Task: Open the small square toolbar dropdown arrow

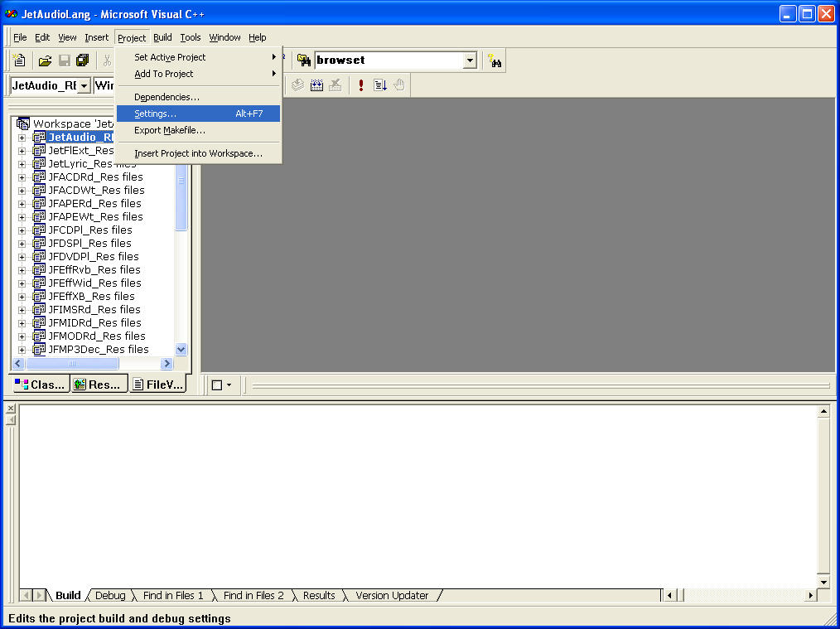Action: click(229, 385)
